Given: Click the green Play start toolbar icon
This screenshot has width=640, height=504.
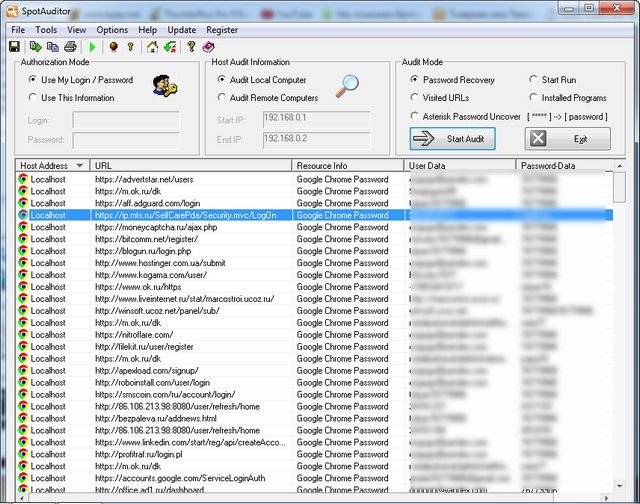Looking at the screenshot, I should point(92,47).
